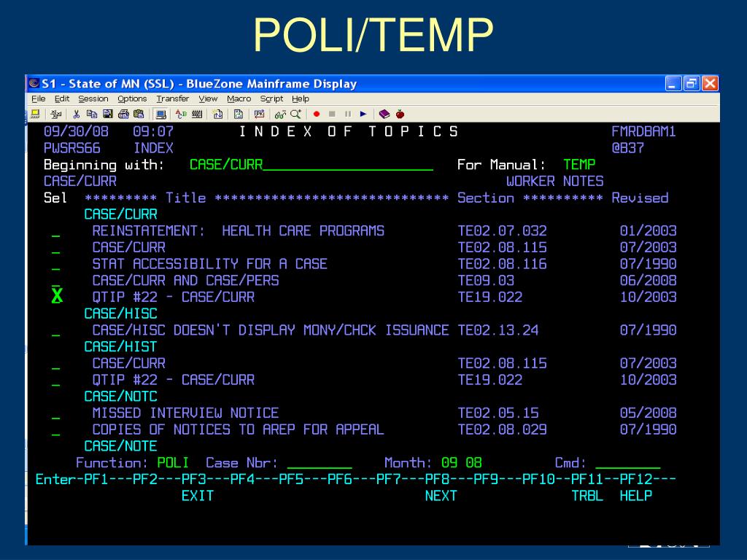
Task: Click the floppy disk Save icon
Action: click(108, 114)
